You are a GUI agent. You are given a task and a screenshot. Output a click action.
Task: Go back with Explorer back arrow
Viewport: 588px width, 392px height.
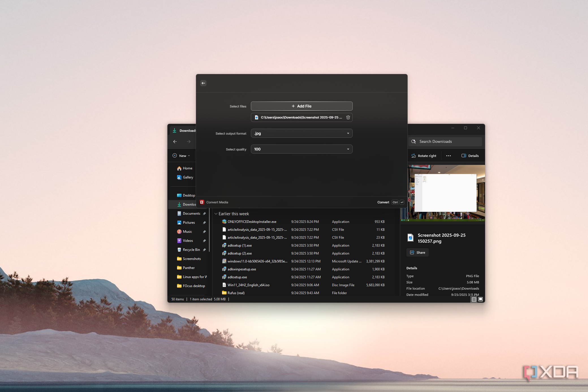pyautogui.click(x=175, y=141)
